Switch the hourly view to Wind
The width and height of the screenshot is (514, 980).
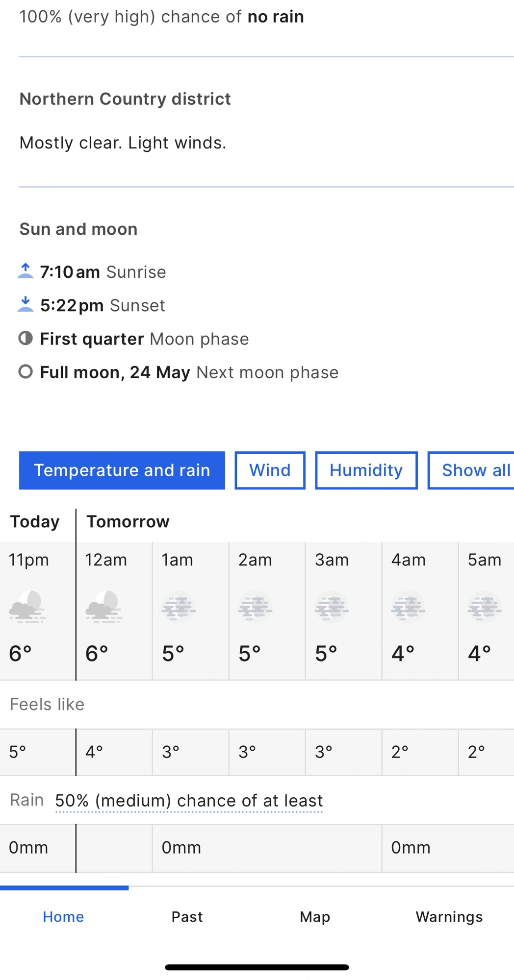coord(270,470)
